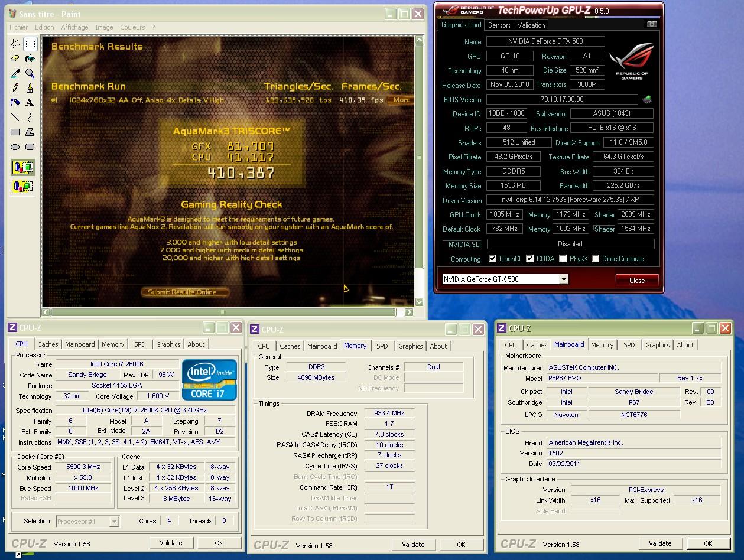Open the Processor #1 selection dropdown
The image size is (744, 560).
click(x=114, y=521)
